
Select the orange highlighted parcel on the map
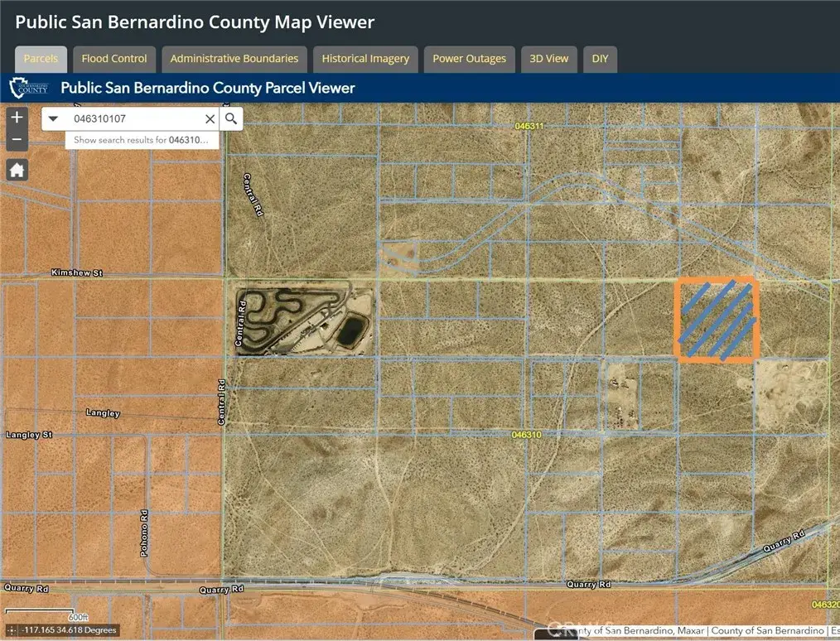click(x=717, y=320)
